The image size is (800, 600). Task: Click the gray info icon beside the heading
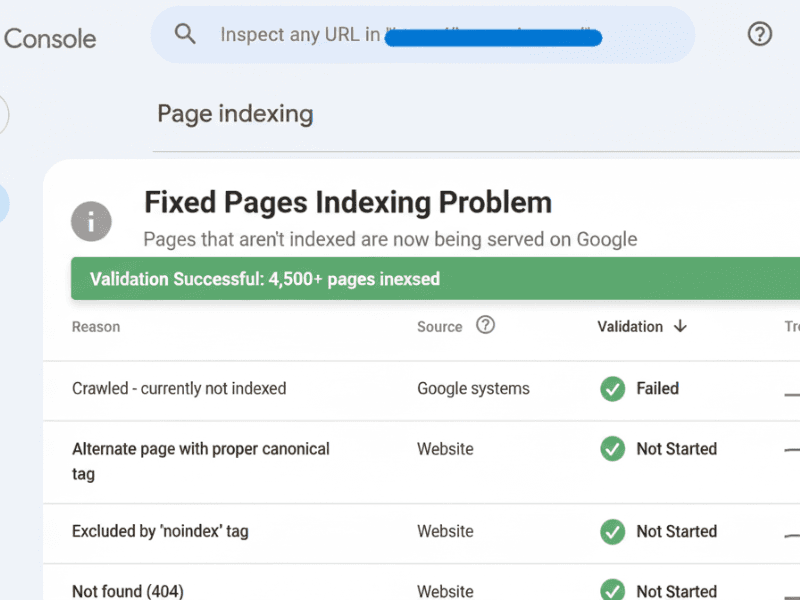pos(91,221)
